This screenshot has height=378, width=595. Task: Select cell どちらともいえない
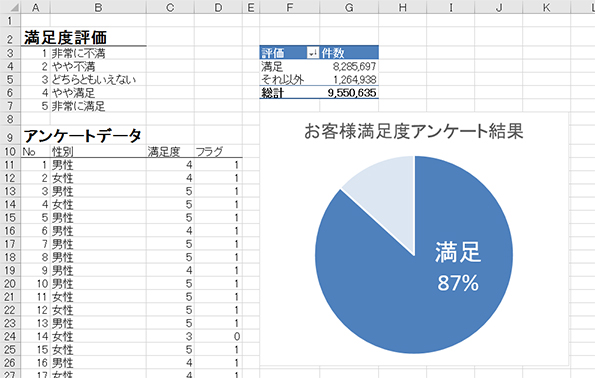click(x=98, y=79)
